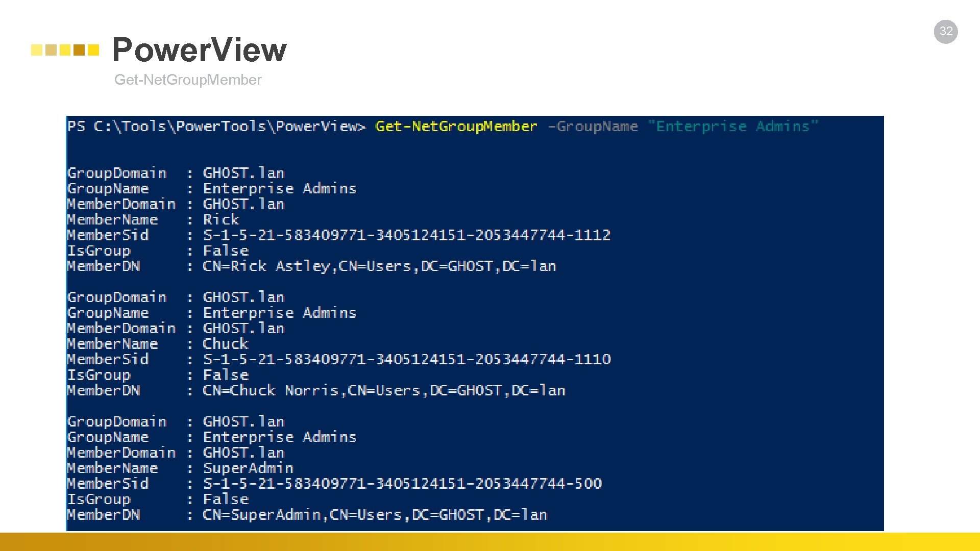980x551 pixels.
Task: Click the Get-NetGroupMember subtitle text
Action: (187, 80)
